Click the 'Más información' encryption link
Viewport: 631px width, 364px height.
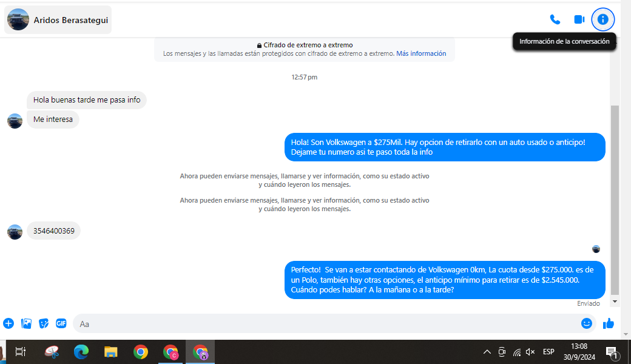pyautogui.click(x=421, y=53)
